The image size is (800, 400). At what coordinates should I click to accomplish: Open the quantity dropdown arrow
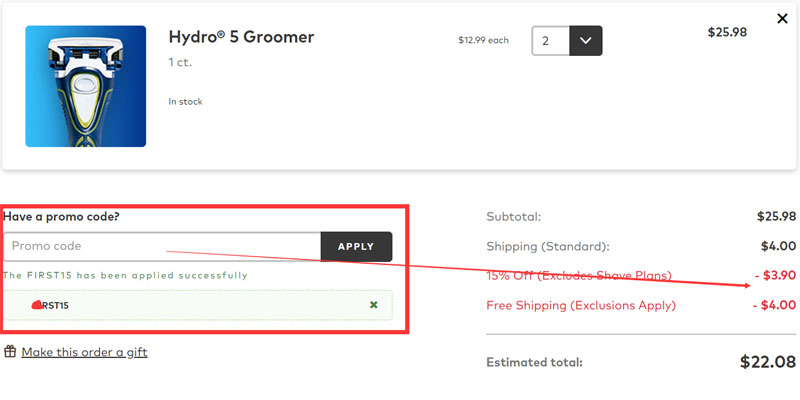point(586,41)
